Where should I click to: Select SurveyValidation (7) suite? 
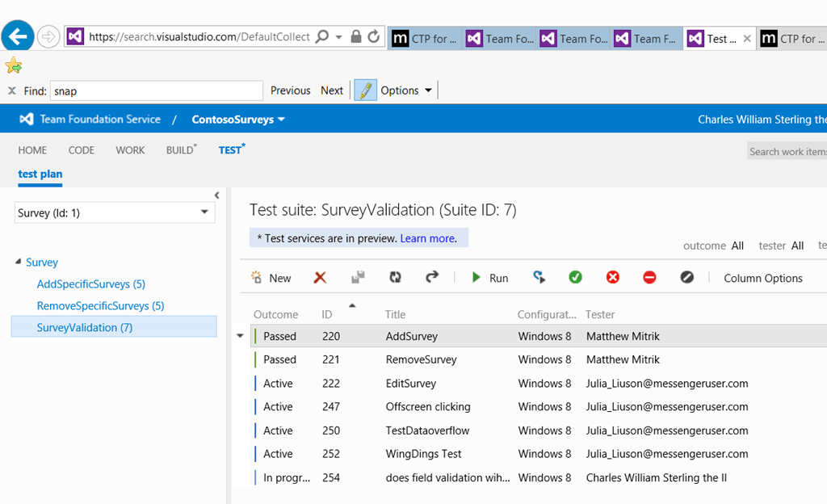point(113,327)
